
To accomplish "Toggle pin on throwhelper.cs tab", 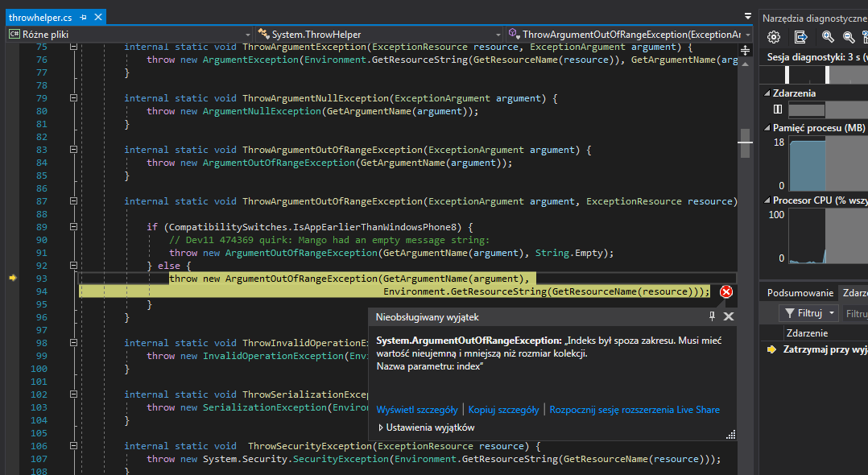I will coord(84,18).
